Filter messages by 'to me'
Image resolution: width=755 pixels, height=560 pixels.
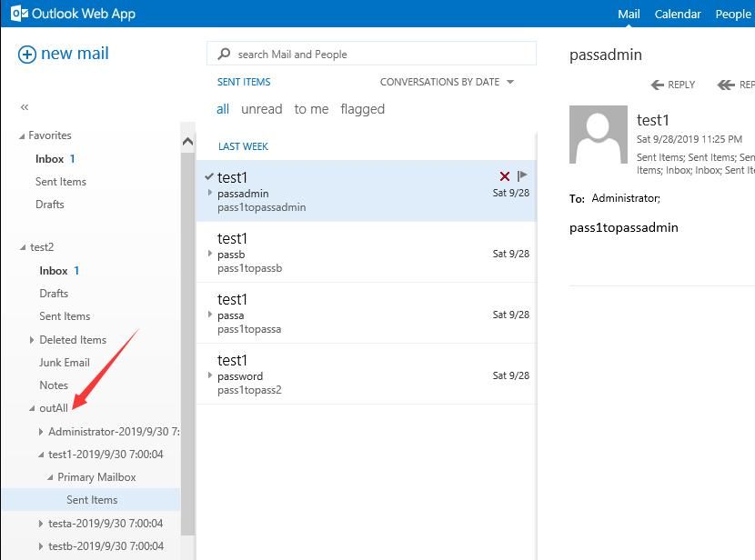point(311,109)
